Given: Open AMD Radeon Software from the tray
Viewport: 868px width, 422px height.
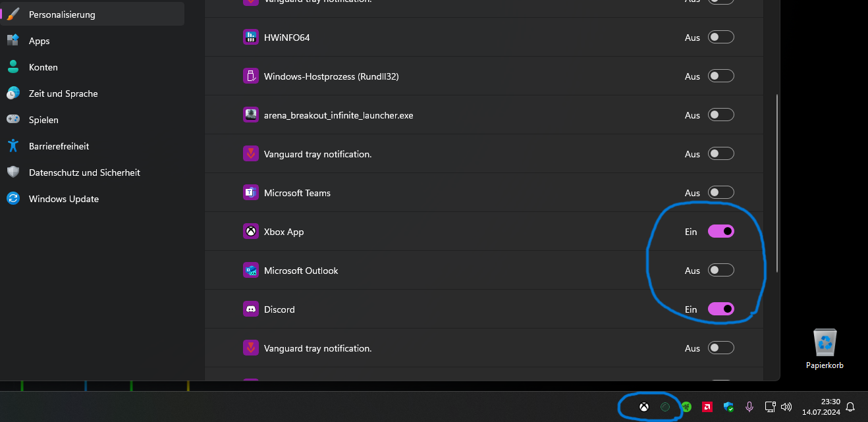Looking at the screenshot, I should click(707, 407).
